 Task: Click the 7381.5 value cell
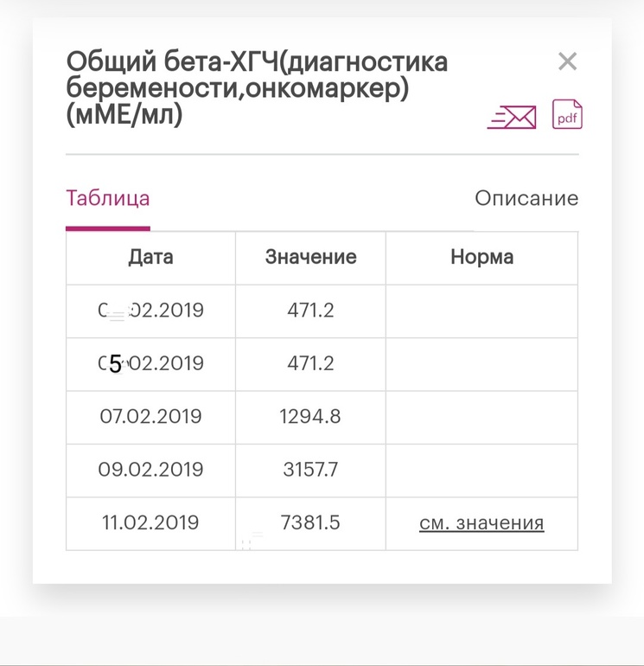[310, 523]
